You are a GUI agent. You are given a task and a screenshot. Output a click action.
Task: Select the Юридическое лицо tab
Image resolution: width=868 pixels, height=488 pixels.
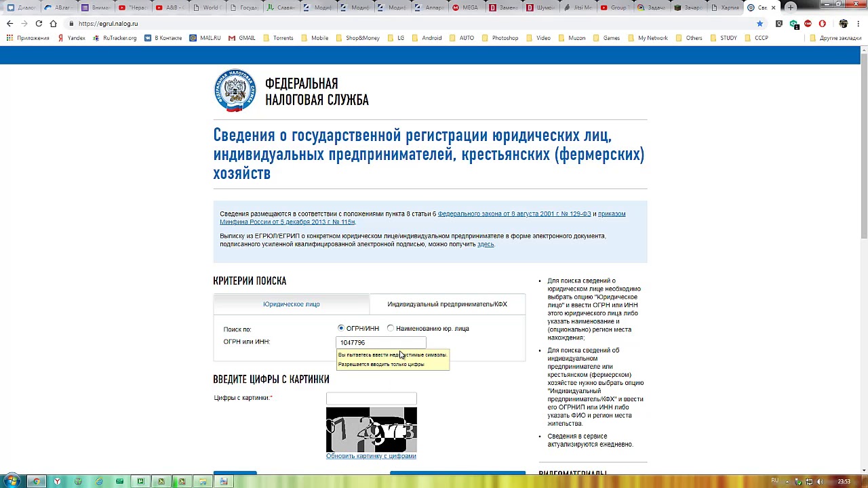(x=292, y=304)
